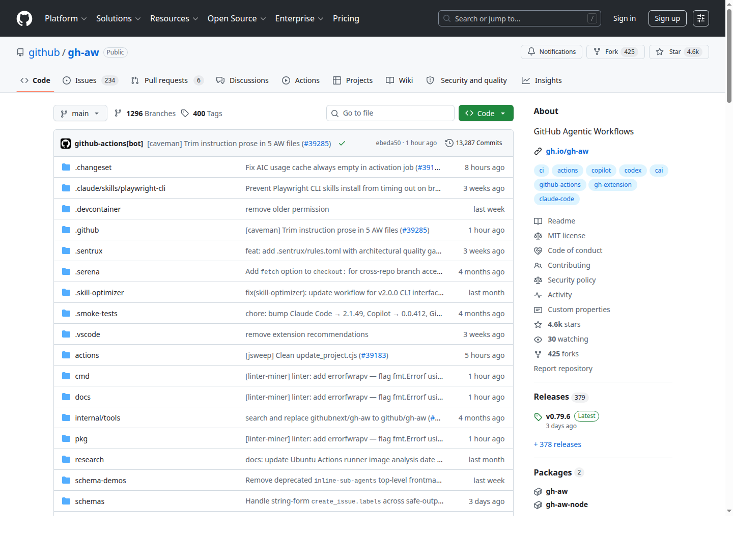Click the gh-aw-node package icon
The height and width of the screenshot is (560, 733).
pos(538,505)
